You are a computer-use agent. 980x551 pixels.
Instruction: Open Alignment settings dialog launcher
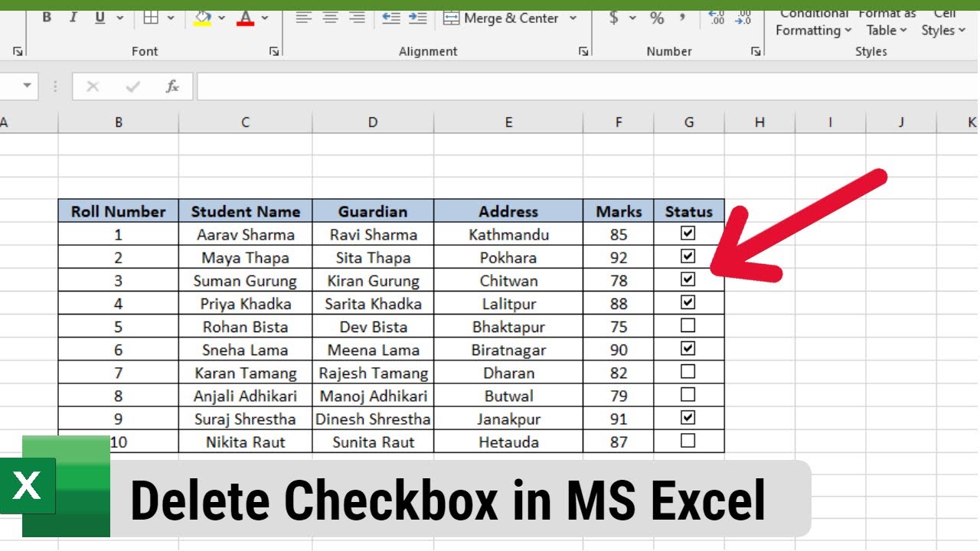[x=583, y=51]
